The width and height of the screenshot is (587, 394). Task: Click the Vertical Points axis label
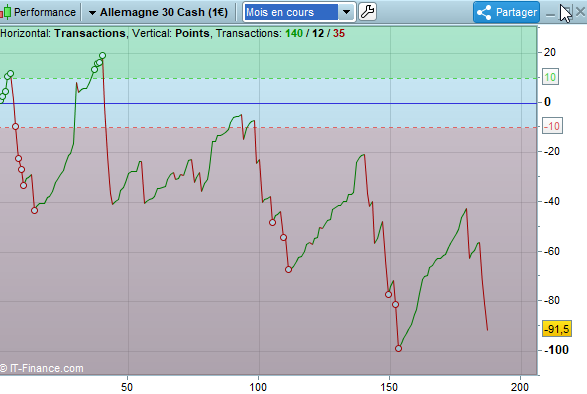170,33
